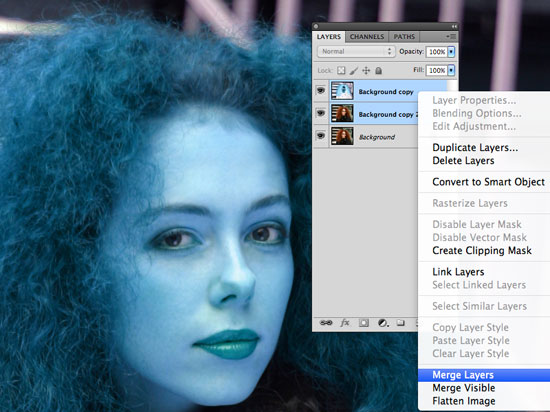Screen dimensions: 550x412
Task: Hide the Background copy 2 layer
Action: (x=321, y=113)
